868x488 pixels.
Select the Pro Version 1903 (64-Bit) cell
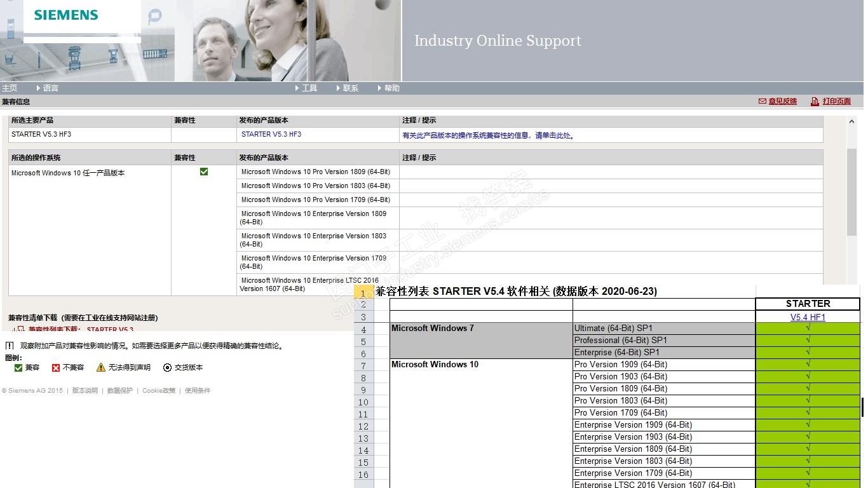[x=664, y=377]
